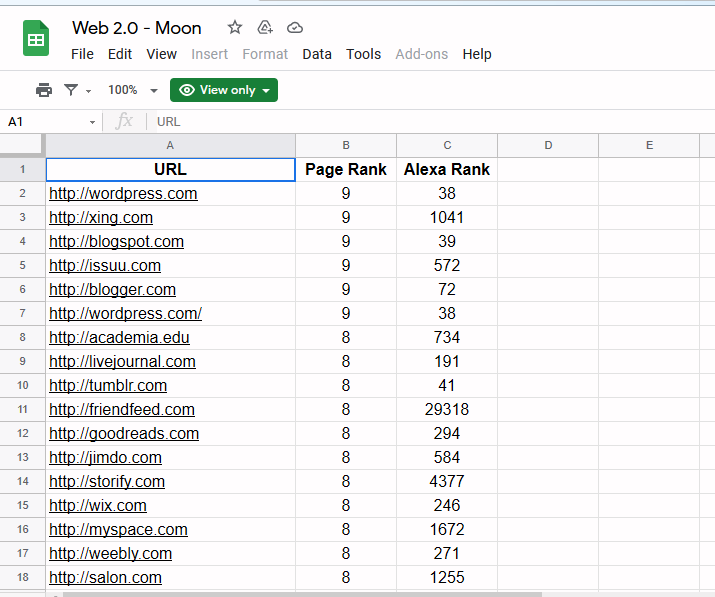This screenshot has height=597, width=715.
Task: Select column D header
Action: coord(548,145)
